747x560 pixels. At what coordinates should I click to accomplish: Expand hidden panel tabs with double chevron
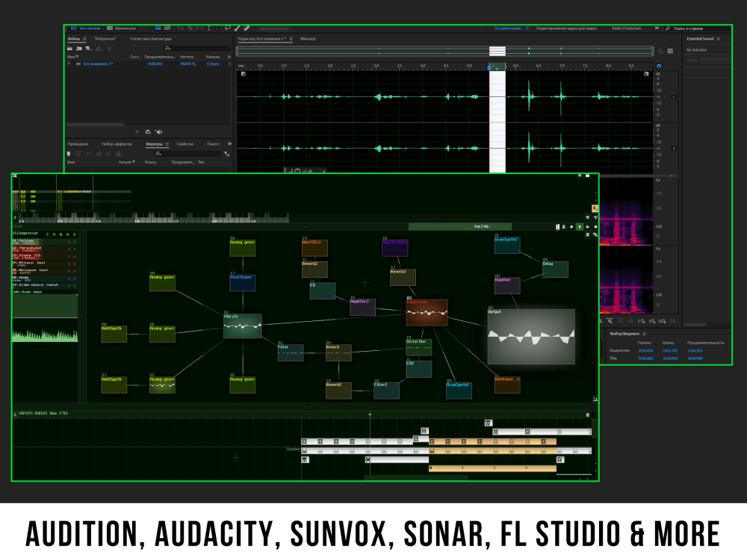click(x=229, y=144)
